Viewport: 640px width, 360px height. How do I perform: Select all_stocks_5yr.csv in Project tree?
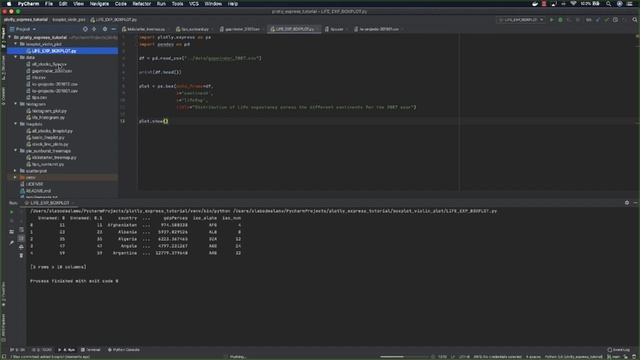click(x=49, y=64)
